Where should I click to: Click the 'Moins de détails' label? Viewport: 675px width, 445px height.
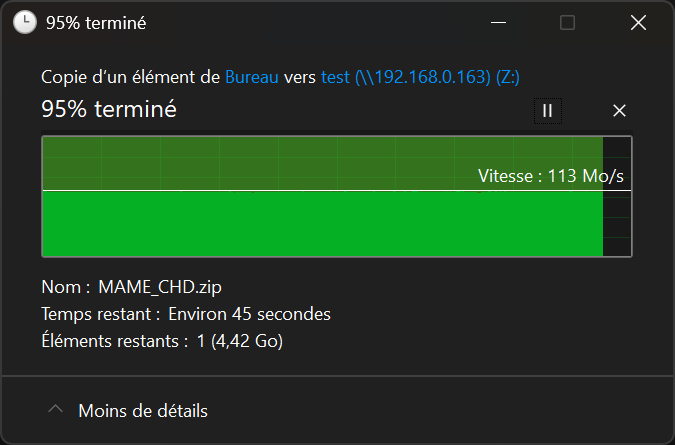click(143, 410)
